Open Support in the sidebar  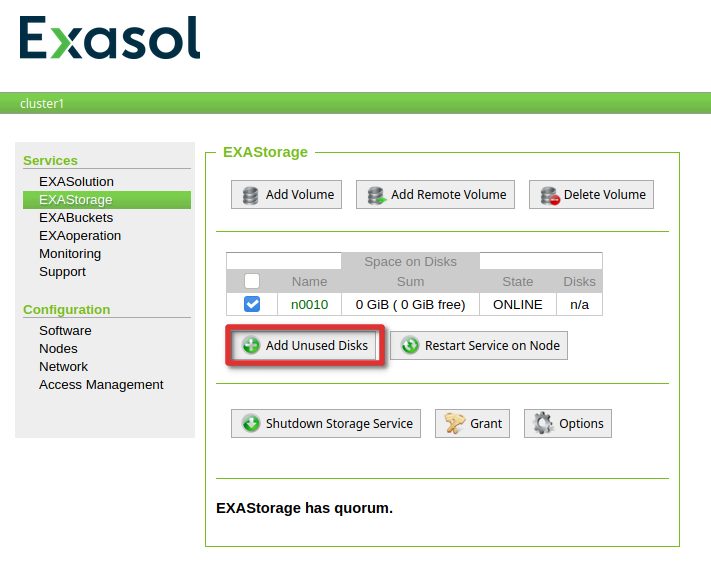tap(62, 272)
